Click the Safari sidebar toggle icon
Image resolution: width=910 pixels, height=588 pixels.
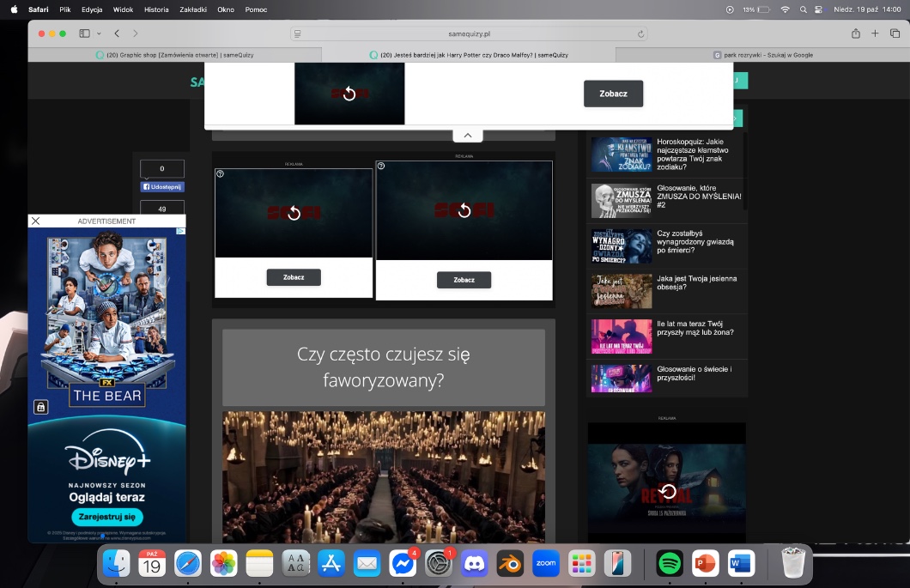(x=84, y=33)
